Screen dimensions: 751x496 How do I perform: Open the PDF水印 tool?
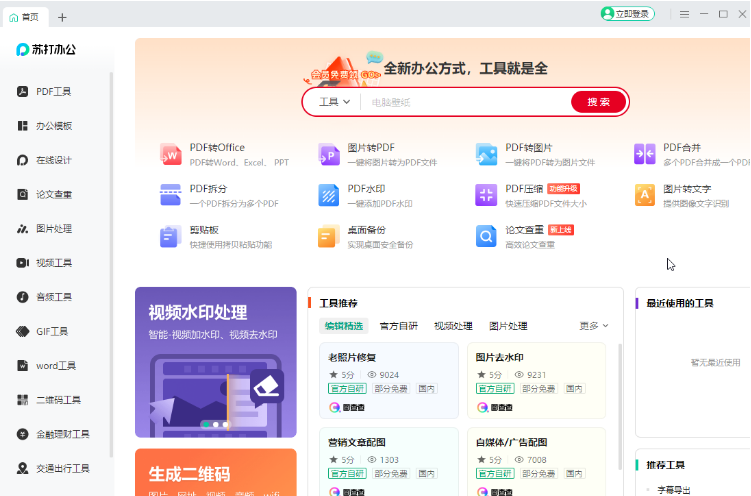(365, 195)
